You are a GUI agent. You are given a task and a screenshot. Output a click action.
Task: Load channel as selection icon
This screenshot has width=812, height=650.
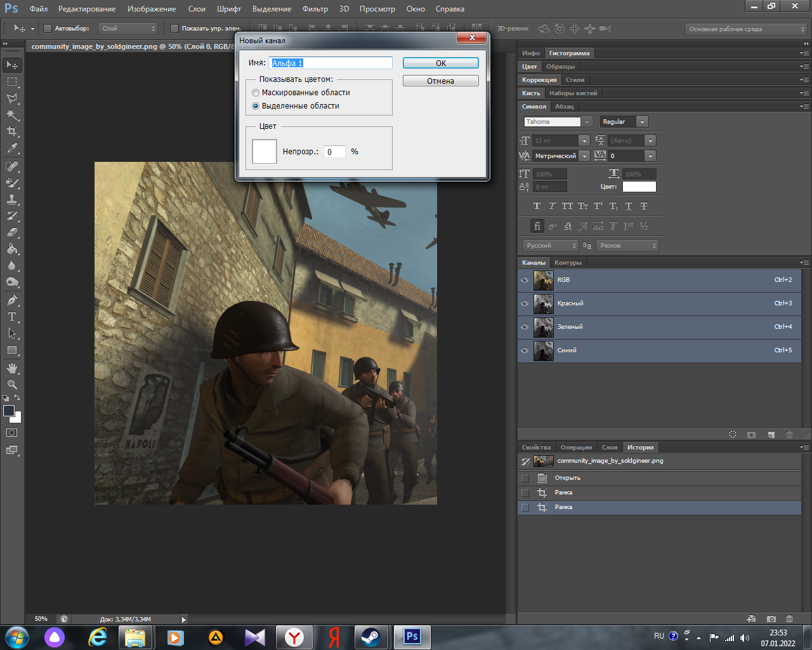pos(733,435)
